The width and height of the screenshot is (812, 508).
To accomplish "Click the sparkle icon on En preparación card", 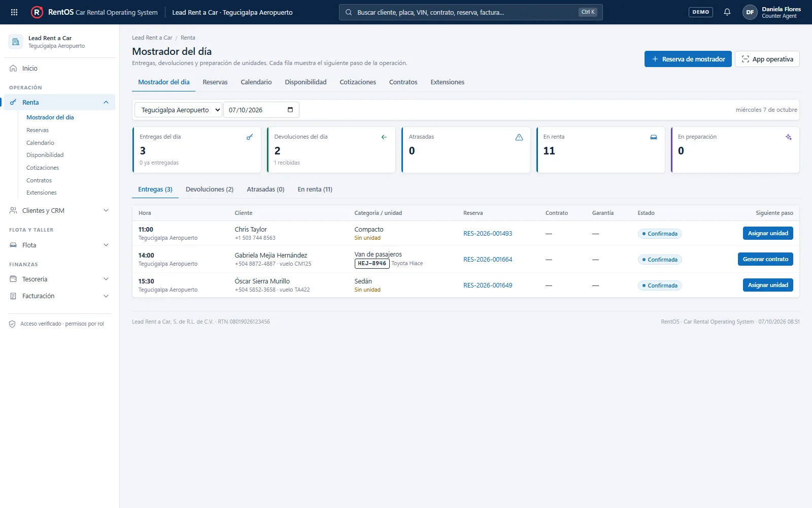I will [x=789, y=137].
